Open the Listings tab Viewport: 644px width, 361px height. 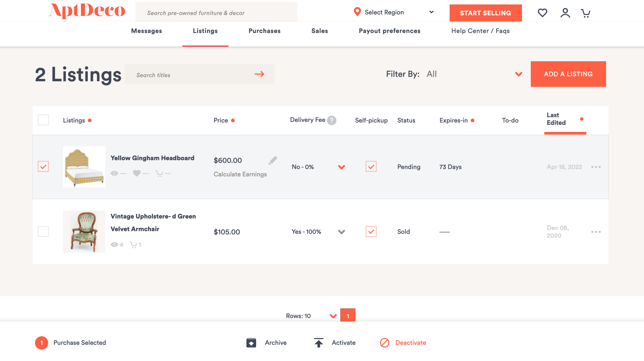click(x=205, y=31)
